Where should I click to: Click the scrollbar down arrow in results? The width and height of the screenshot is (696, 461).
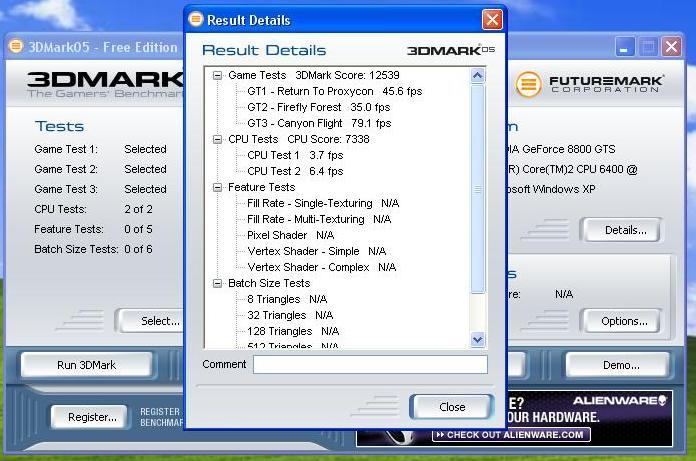(478, 340)
